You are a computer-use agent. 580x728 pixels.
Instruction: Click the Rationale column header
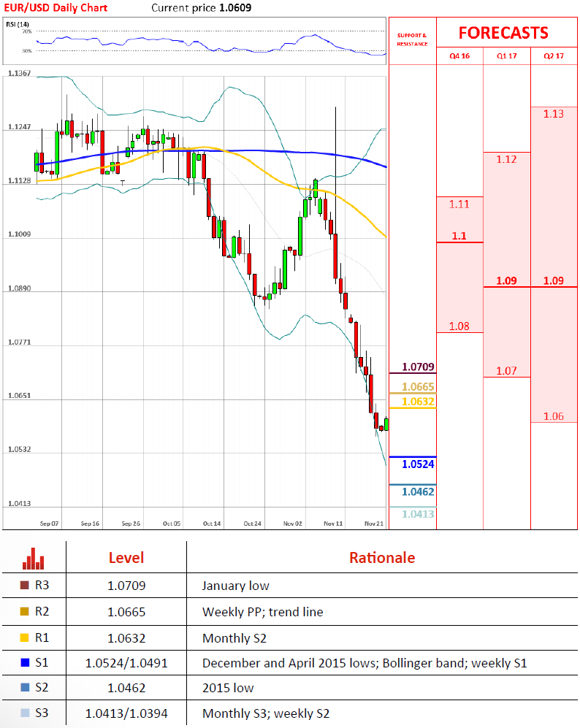(382, 558)
